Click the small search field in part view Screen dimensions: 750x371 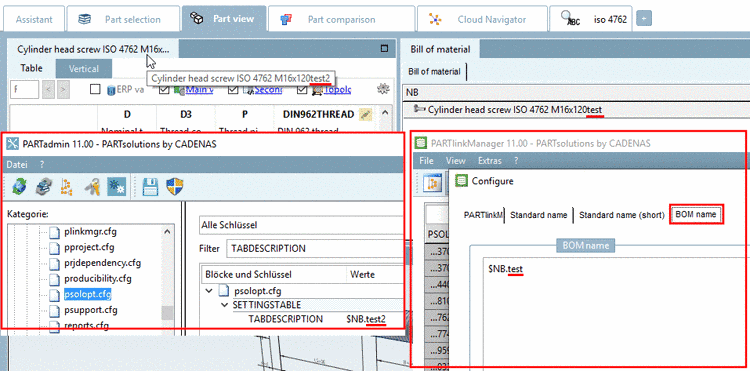[24, 89]
